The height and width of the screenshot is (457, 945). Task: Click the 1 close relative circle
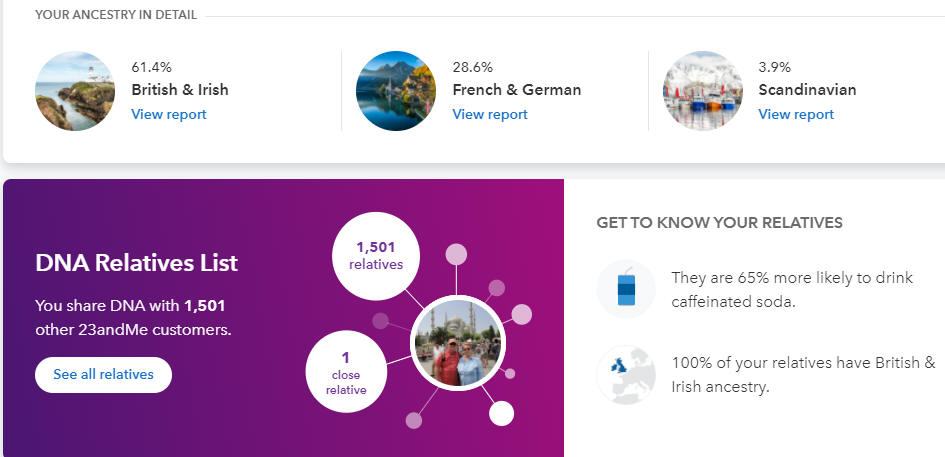click(346, 371)
